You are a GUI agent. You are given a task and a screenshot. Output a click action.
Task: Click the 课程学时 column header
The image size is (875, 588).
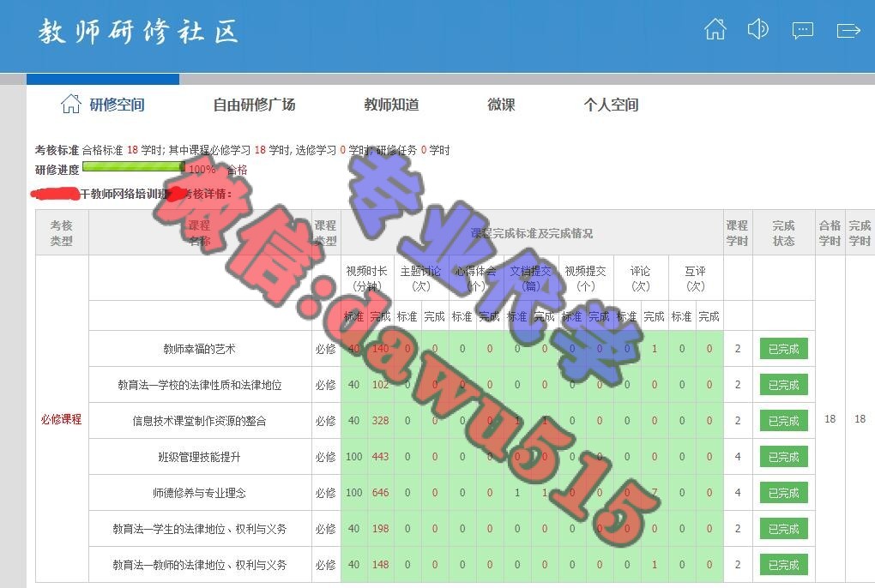(x=737, y=233)
